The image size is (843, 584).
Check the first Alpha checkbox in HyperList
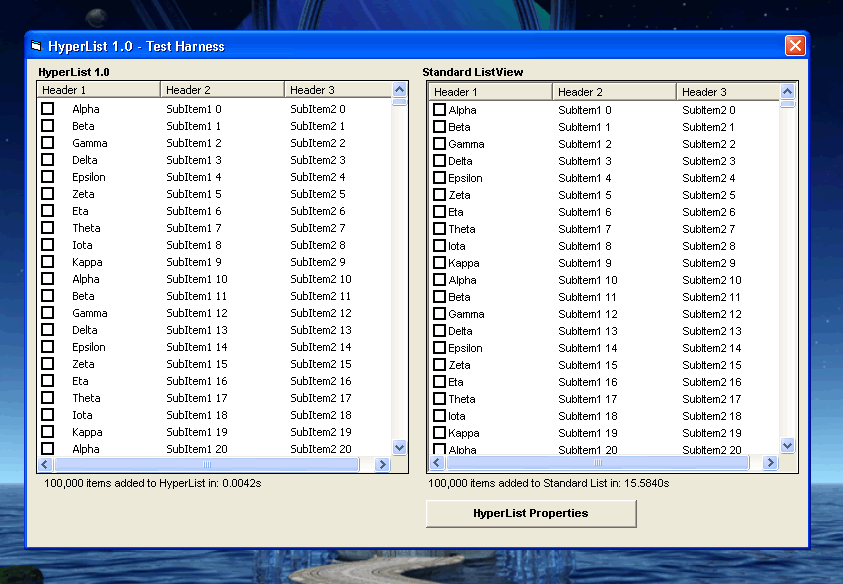click(x=47, y=109)
